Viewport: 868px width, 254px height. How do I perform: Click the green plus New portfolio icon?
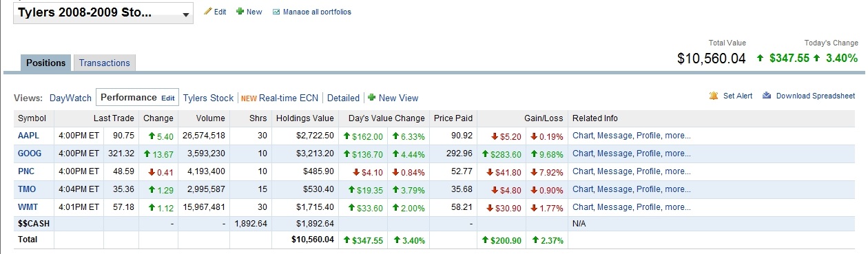pyautogui.click(x=240, y=12)
